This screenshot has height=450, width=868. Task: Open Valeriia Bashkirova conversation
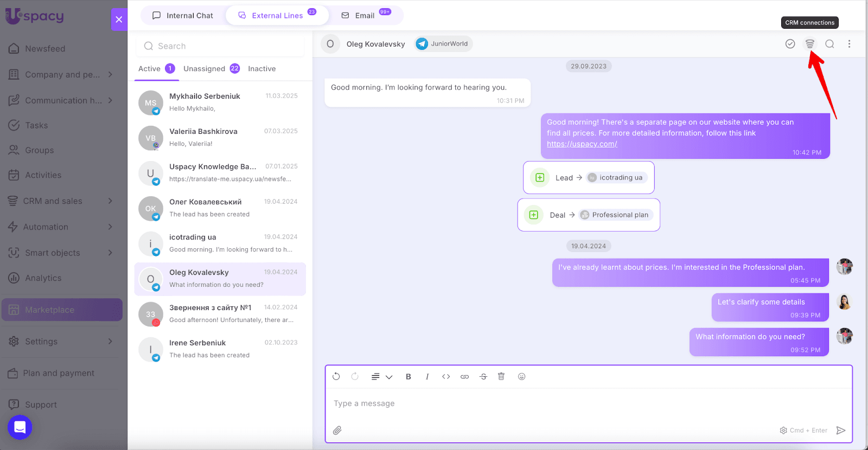(220, 138)
